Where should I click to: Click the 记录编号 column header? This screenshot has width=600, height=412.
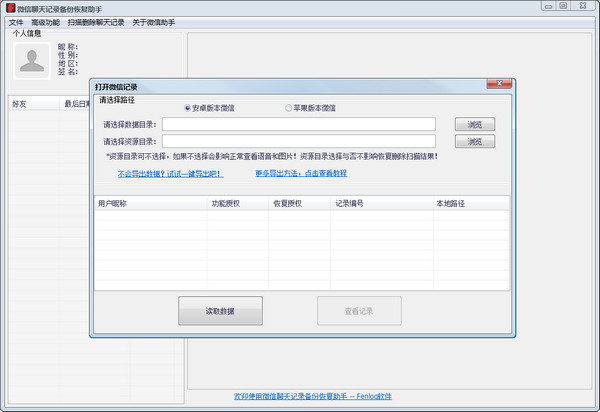tap(350, 203)
